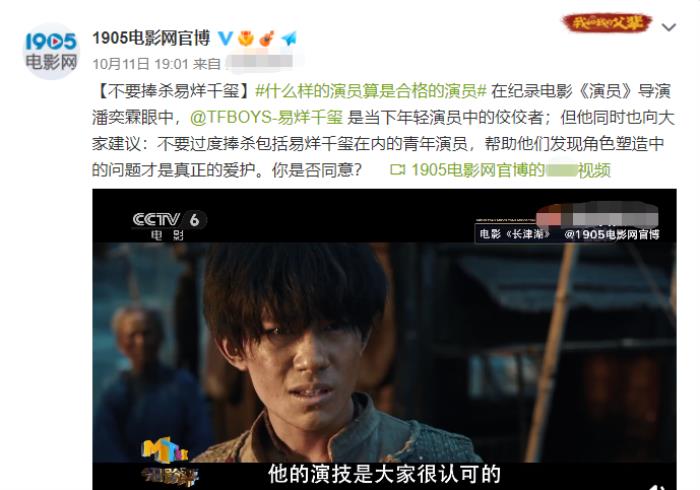The height and width of the screenshot is (490, 700).
Task: Click the 我和我的父辈 banner badge
Action: coord(607,22)
